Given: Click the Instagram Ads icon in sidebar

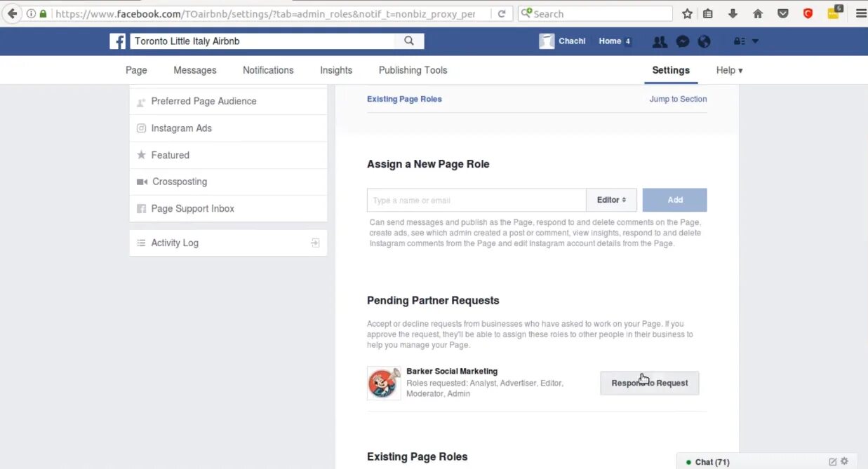Looking at the screenshot, I should (x=141, y=128).
